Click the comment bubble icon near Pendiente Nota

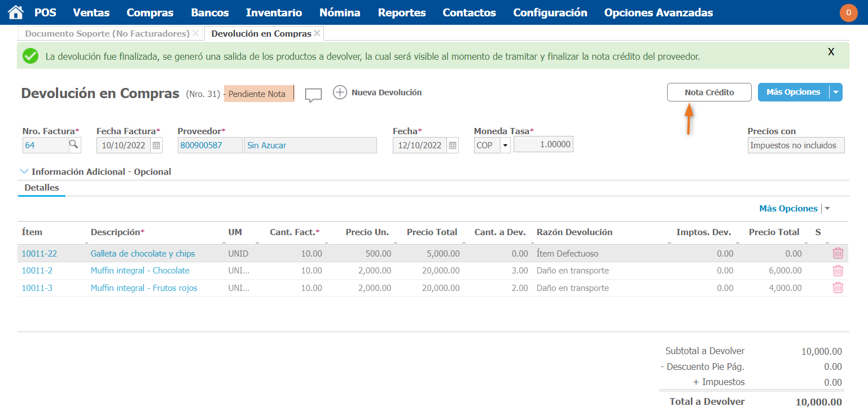click(313, 95)
